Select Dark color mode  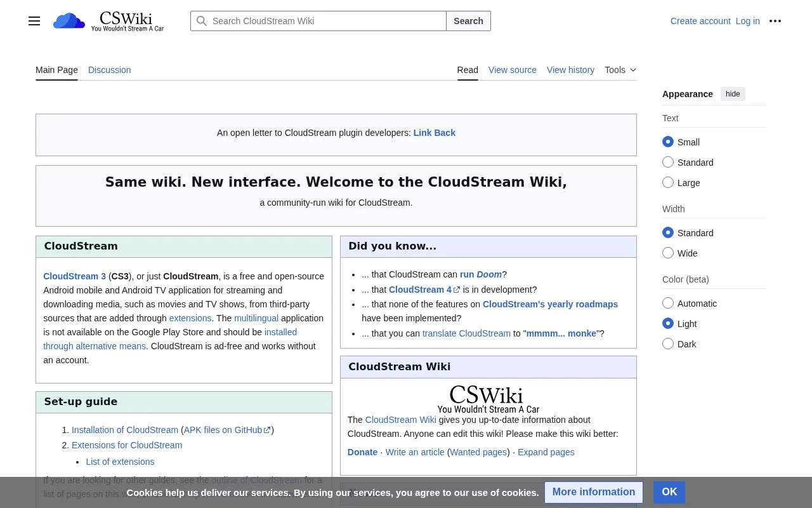pos(668,344)
